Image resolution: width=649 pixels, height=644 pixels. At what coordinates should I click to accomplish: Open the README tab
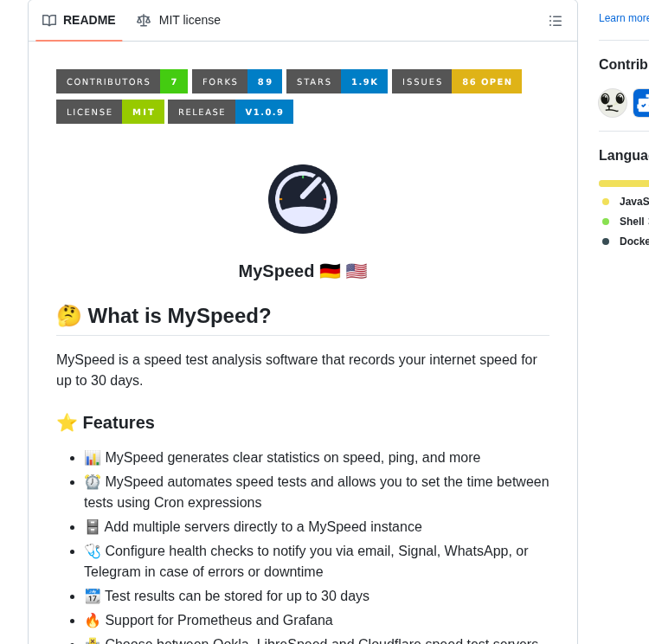point(79,20)
